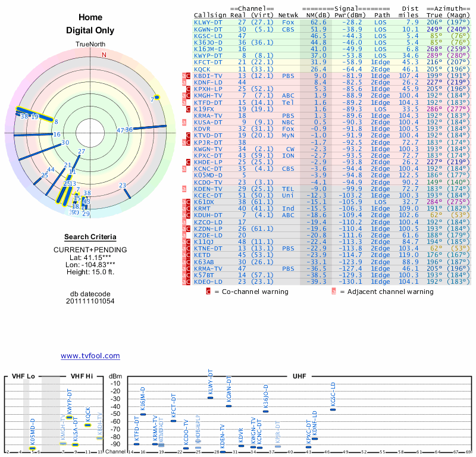Click the KGSC-LD marker in the UHF spectrum chart
Viewport: 476px width, 457px height.
333,409
